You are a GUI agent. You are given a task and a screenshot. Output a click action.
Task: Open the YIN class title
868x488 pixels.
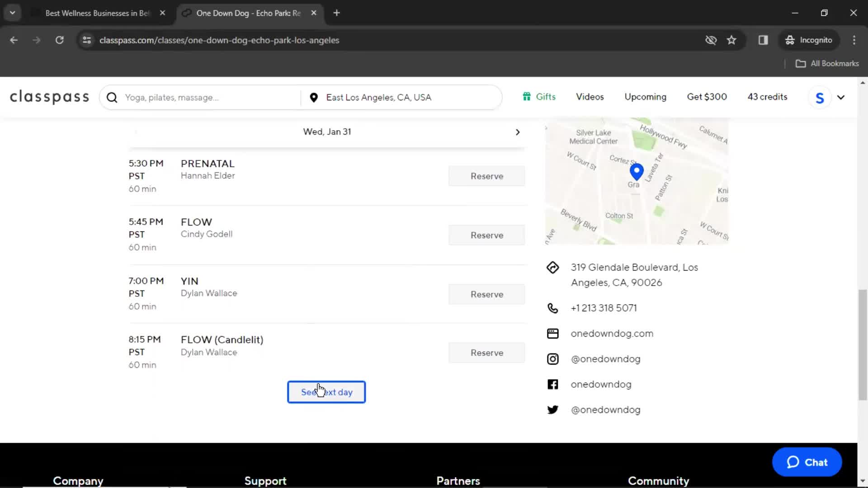click(189, 281)
